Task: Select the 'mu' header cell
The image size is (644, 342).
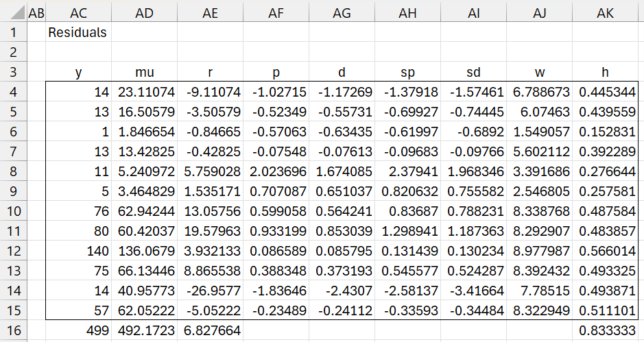Action: point(144,72)
